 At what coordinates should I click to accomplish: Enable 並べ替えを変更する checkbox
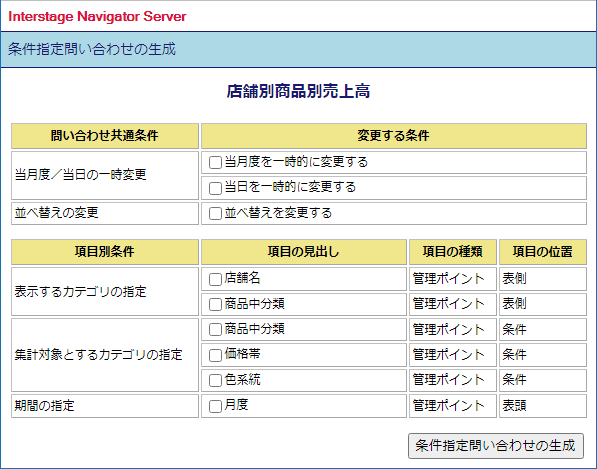coord(215,214)
